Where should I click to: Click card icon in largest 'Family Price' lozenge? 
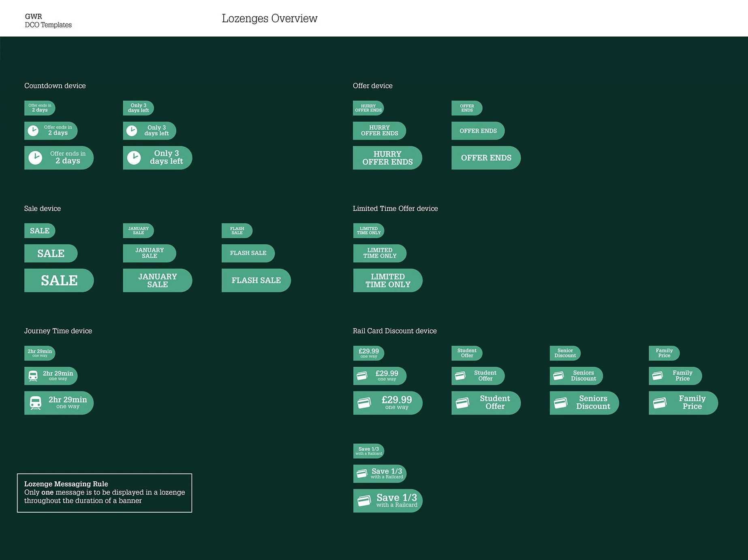click(x=660, y=403)
